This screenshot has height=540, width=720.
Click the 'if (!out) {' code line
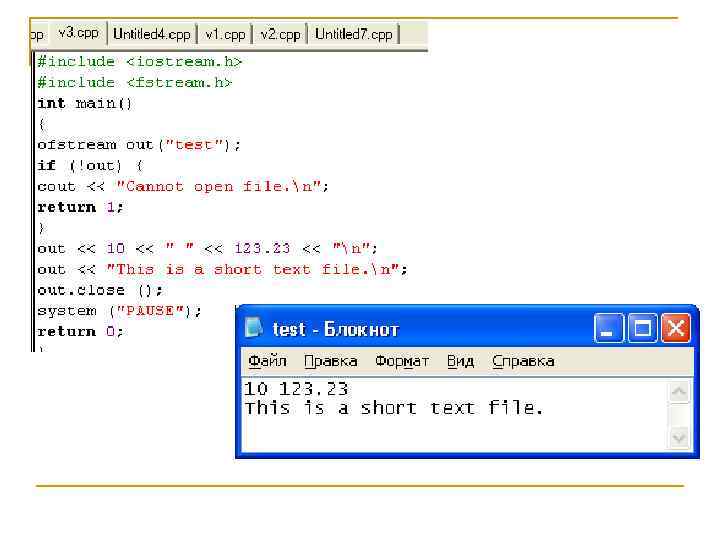(90, 166)
